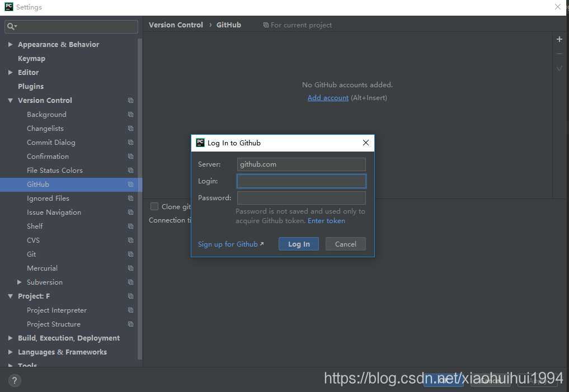Select the GitHub settings item

(x=70, y=185)
